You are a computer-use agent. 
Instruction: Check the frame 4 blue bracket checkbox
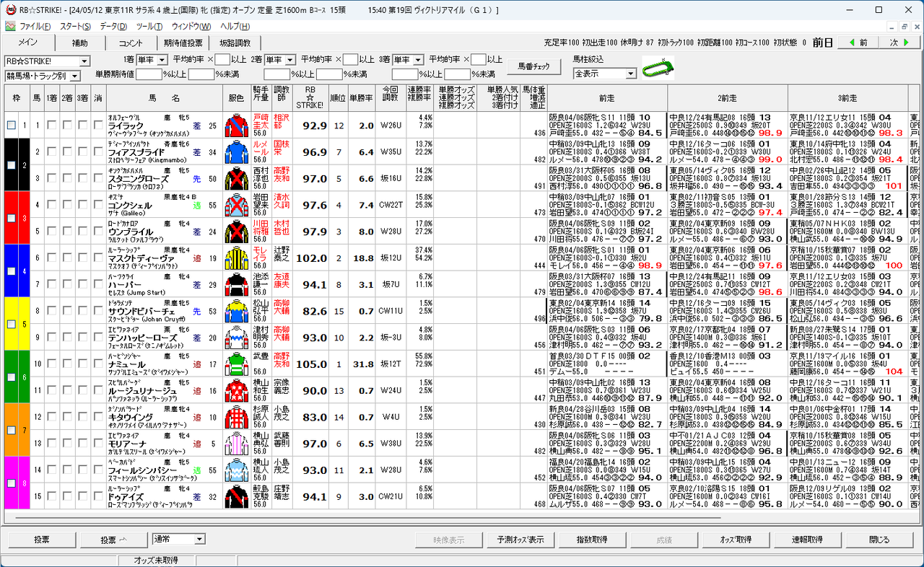tap(11, 271)
